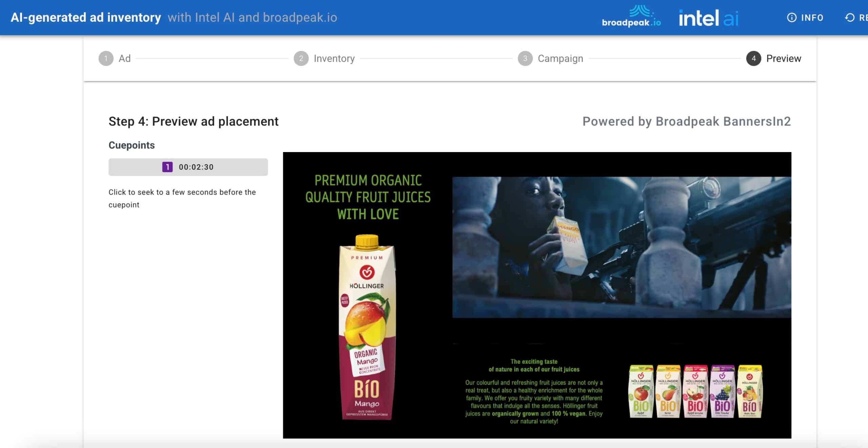Click the video frame in the ad preview
Image resolution: width=868 pixels, height=448 pixels.
[622, 247]
